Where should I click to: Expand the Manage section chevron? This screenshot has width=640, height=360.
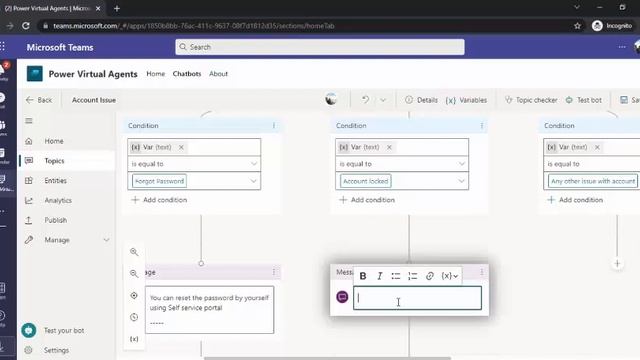coord(106,240)
